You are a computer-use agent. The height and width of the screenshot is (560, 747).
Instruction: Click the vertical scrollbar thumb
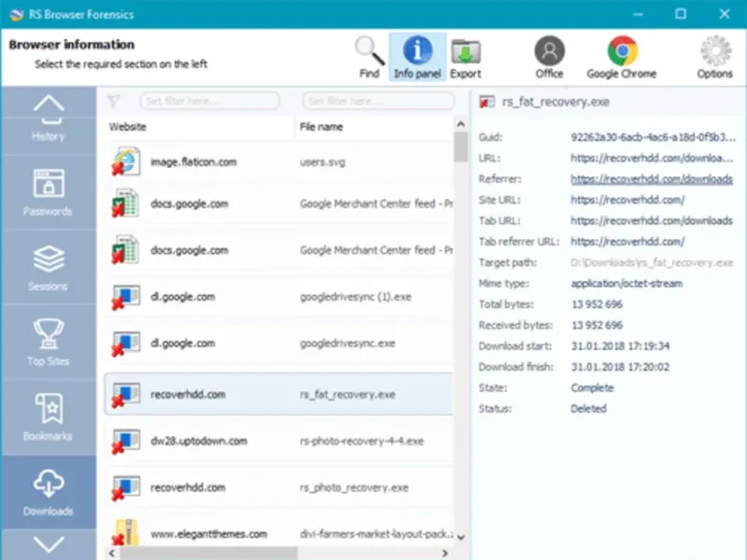(460, 147)
